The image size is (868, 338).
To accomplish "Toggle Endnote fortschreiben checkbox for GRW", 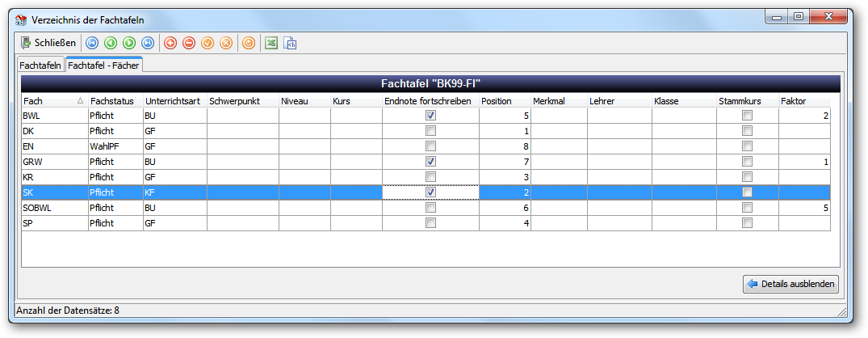I will point(430,162).
